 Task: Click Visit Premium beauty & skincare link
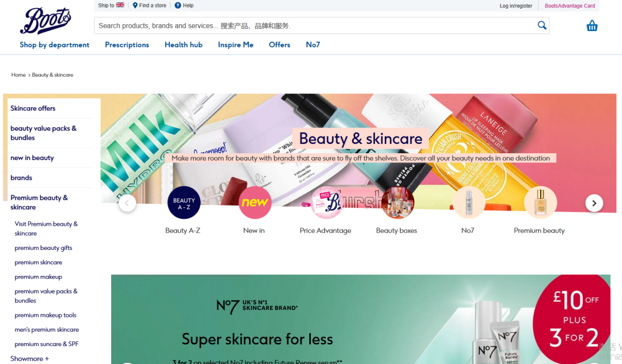[x=46, y=229]
